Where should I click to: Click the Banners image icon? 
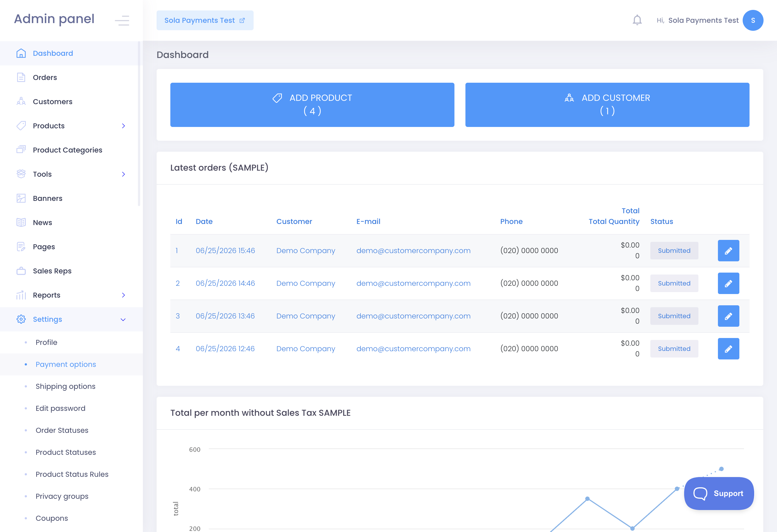tap(21, 198)
